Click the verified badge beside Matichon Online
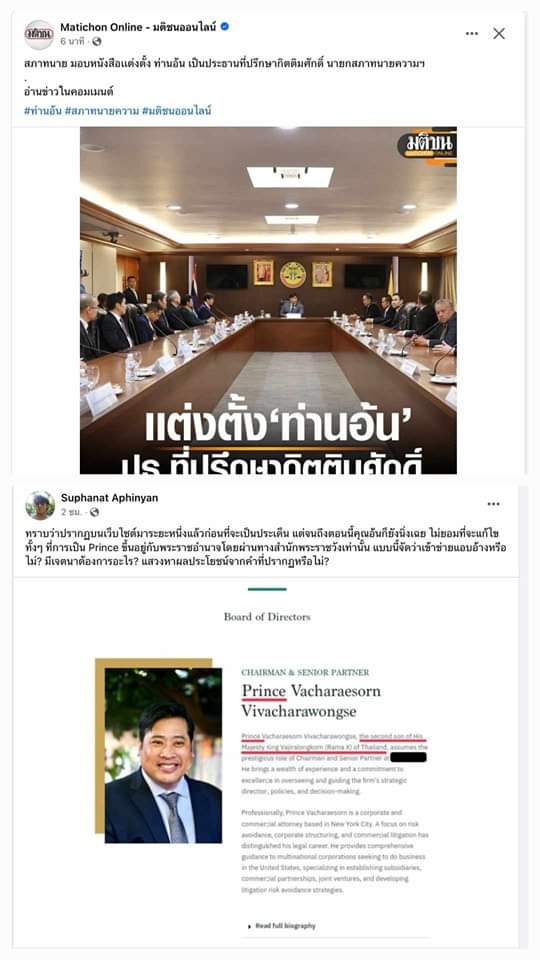This screenshot has height=960, width=540. [225, 27]
